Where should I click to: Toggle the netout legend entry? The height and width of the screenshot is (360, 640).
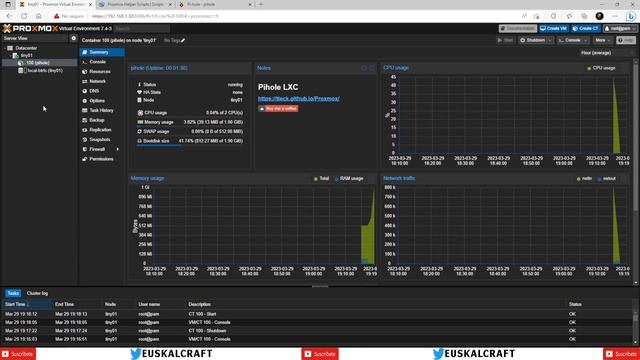(x=607, y=179)
